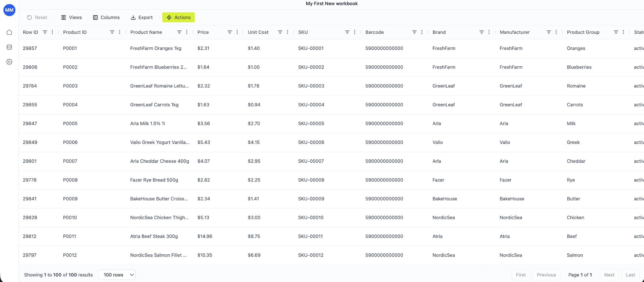The width and height of the screenshot is (644, 282).
Task: Go to the Last page
Action: click(630, 275)
